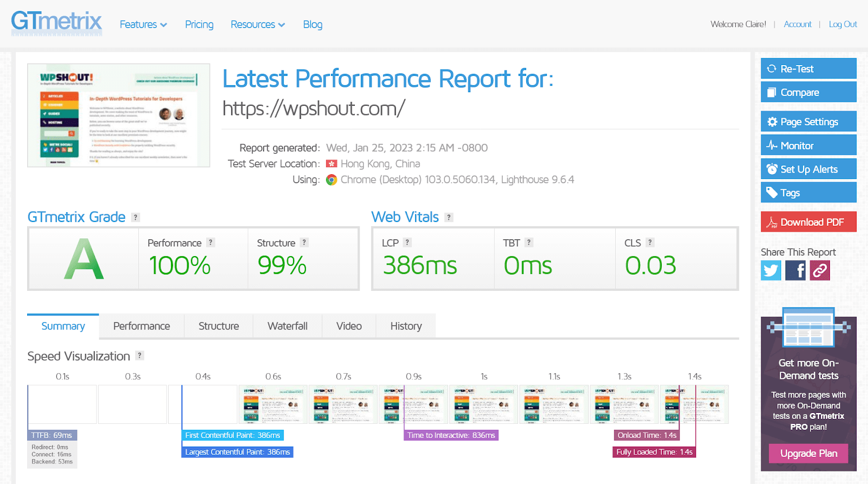This screenshot has width=868, height=484.
Task: Click Largest Contentful Paint: 386ms marker
Action: pos(238,452)
